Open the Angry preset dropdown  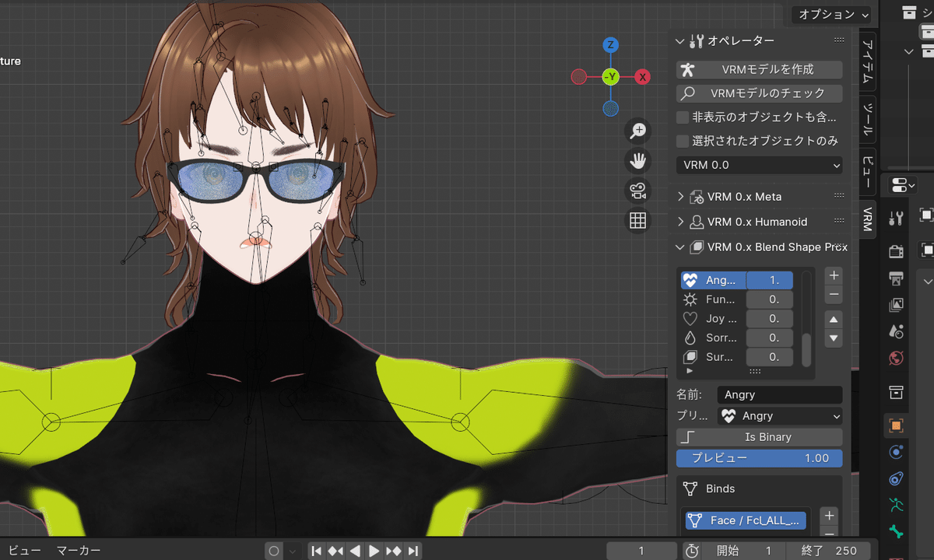point(780,416)
